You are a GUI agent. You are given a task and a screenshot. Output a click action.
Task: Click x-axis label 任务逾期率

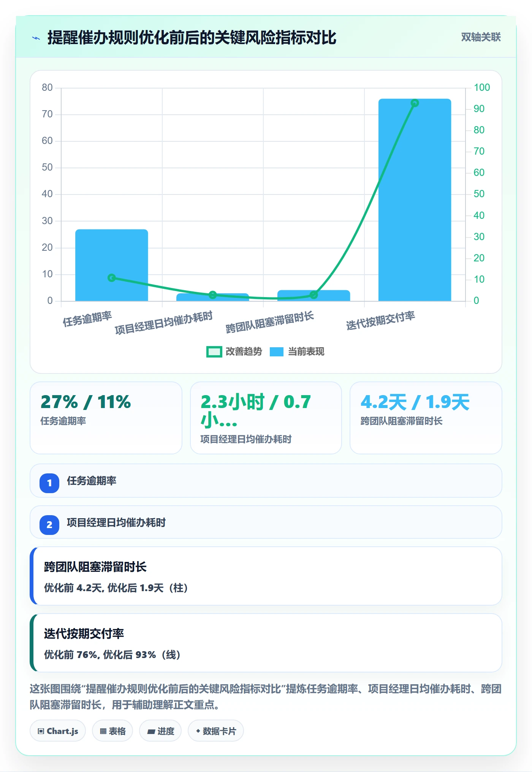pyautogui.click(x=87, y=319)
